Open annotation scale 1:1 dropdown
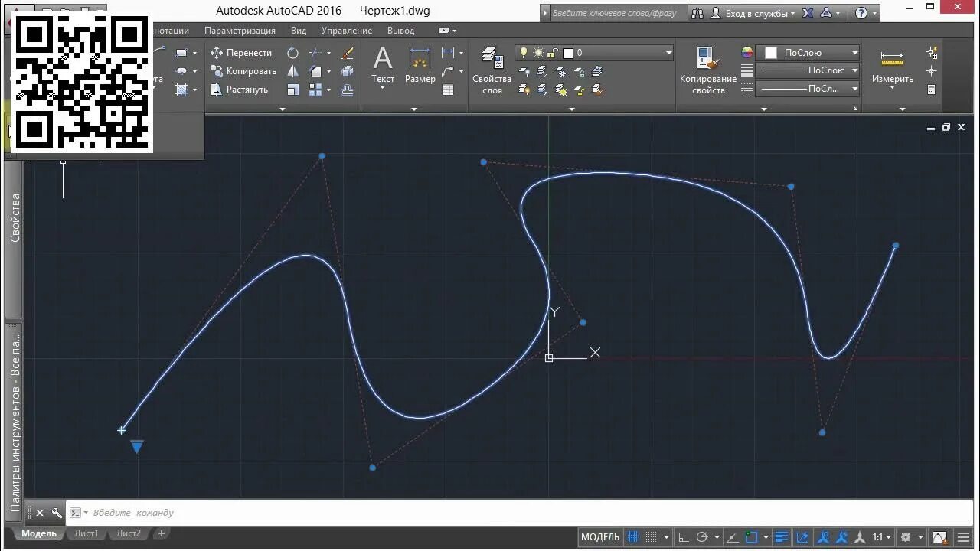The height and width of the screenshot is (551, 980). point(882,537)
